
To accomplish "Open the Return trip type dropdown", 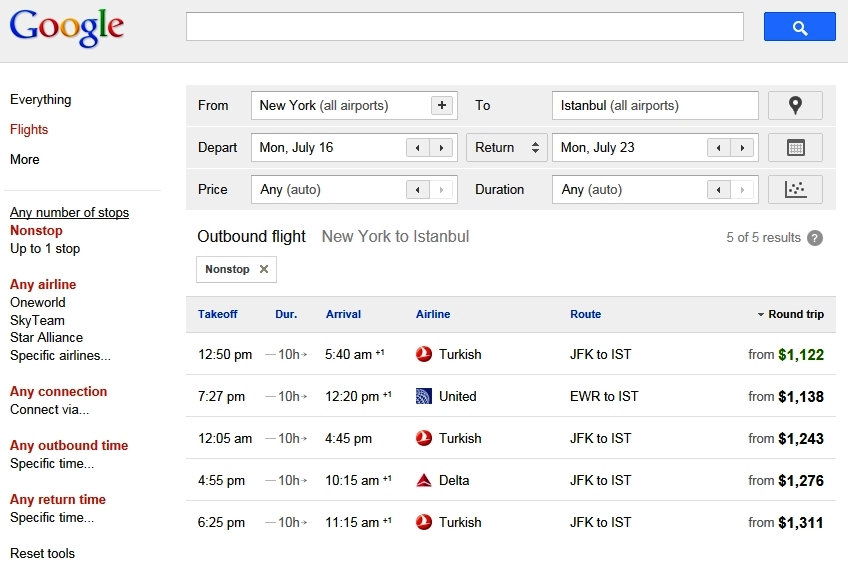I will [507, 148].
